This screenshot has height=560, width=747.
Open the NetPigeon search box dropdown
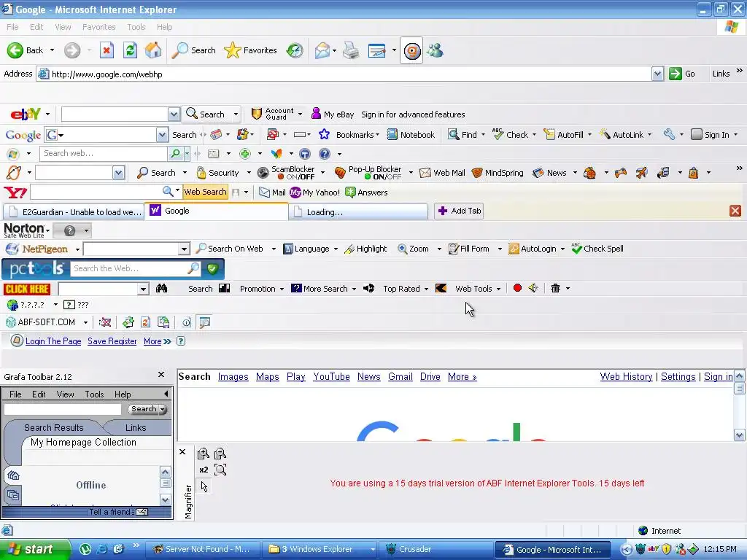tap(185, 249)
